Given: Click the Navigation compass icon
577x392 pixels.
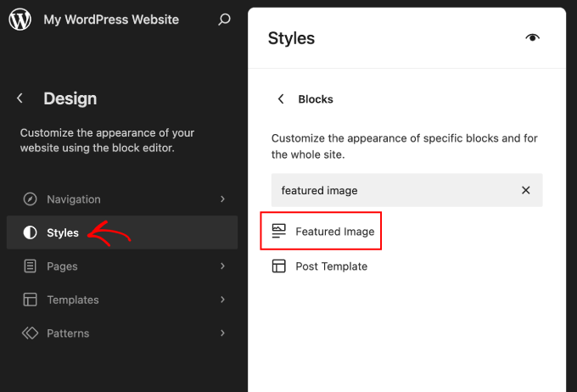Looking at the screenshot, I should pos(31,199).
